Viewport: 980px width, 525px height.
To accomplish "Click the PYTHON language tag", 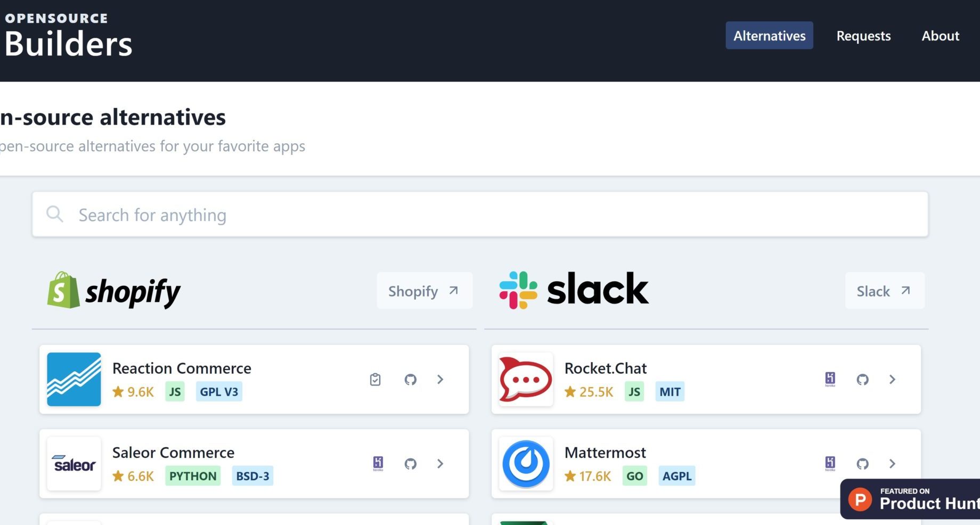I will tap(193, 476).
